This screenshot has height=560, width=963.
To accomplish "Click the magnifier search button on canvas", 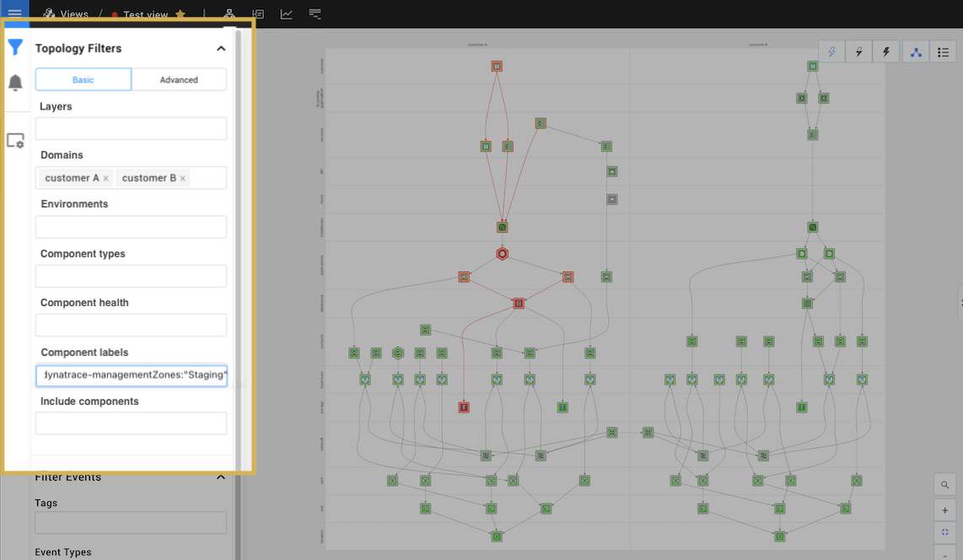I will (944, 484).
